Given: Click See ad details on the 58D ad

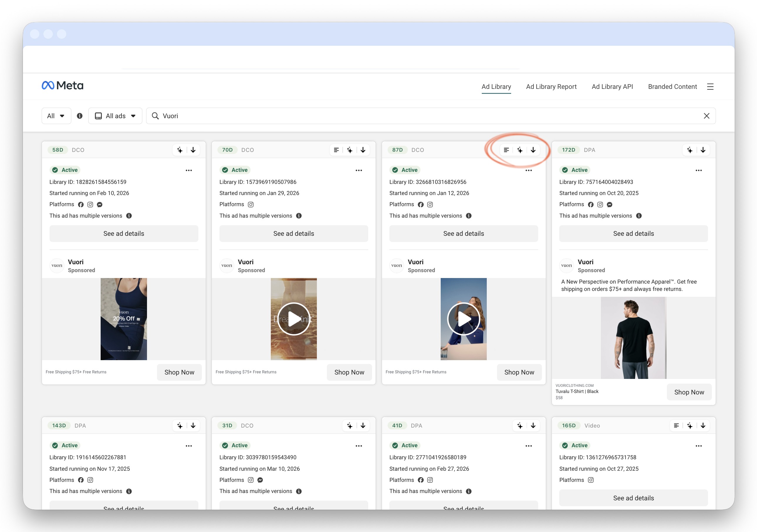Looking at the screenshot, I should click(x=124, y=234).
